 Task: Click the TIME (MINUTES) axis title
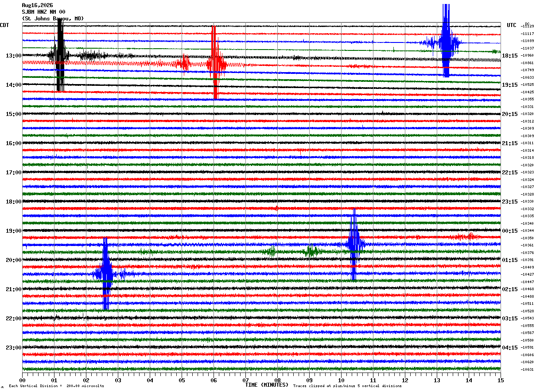[x=267, y=385]
